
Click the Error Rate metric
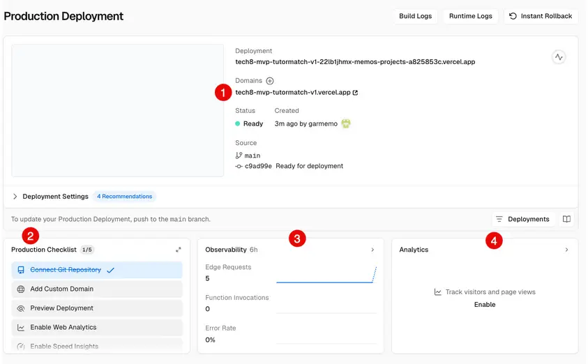[220, 333]
